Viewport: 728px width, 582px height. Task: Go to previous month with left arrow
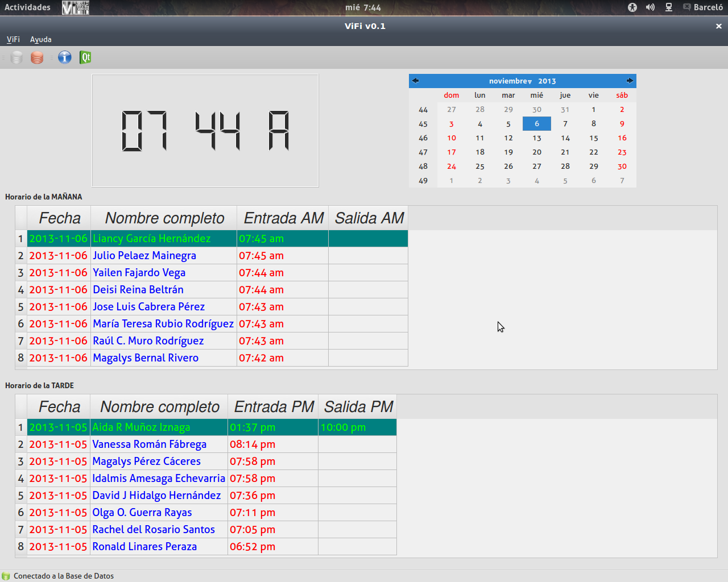(x=415, y=81)
